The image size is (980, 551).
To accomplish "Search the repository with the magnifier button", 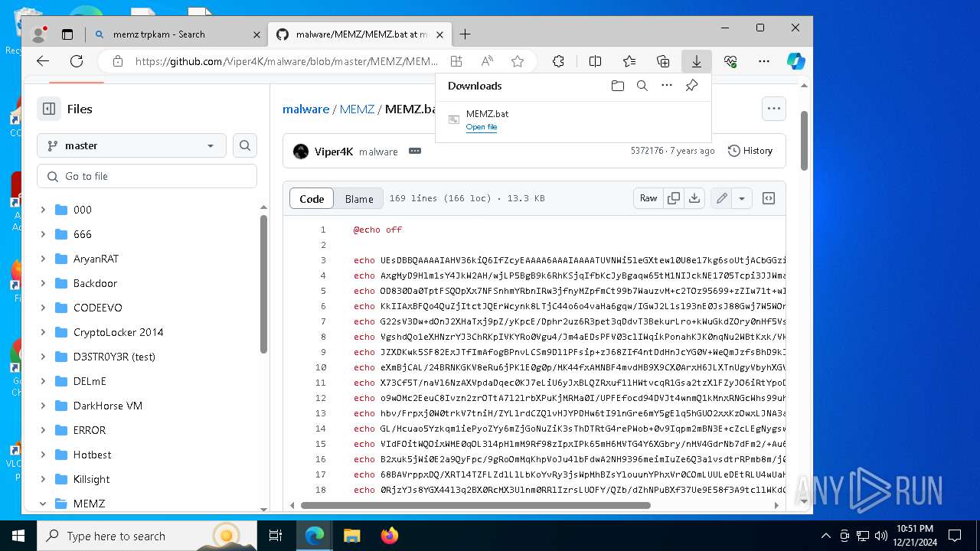I will pyautogui.click(x=245, y=145).
